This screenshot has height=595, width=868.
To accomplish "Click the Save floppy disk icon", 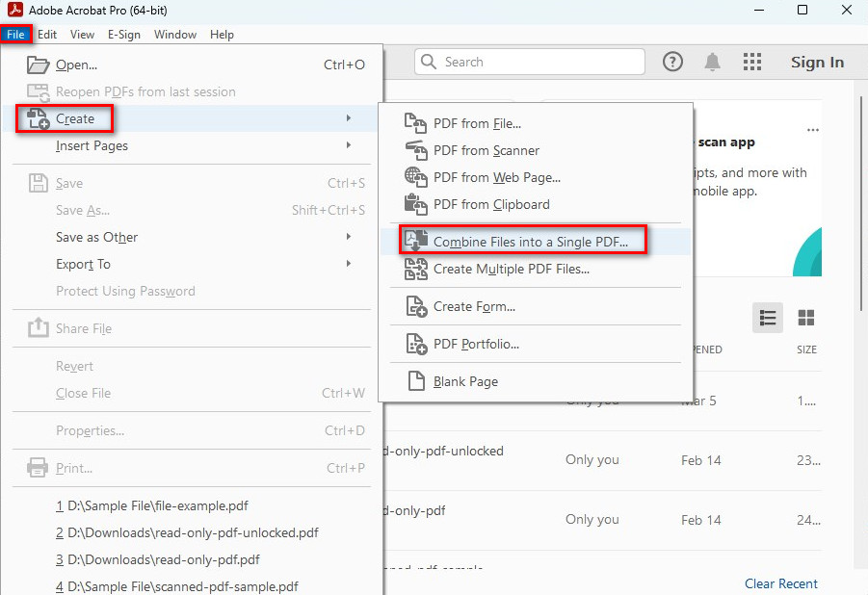I will point(37,183).
